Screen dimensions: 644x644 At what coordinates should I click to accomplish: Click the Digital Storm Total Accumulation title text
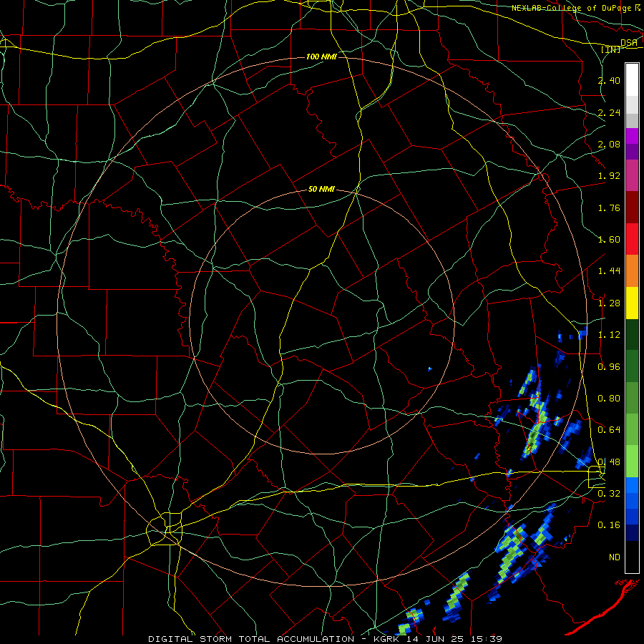point(251,639)
